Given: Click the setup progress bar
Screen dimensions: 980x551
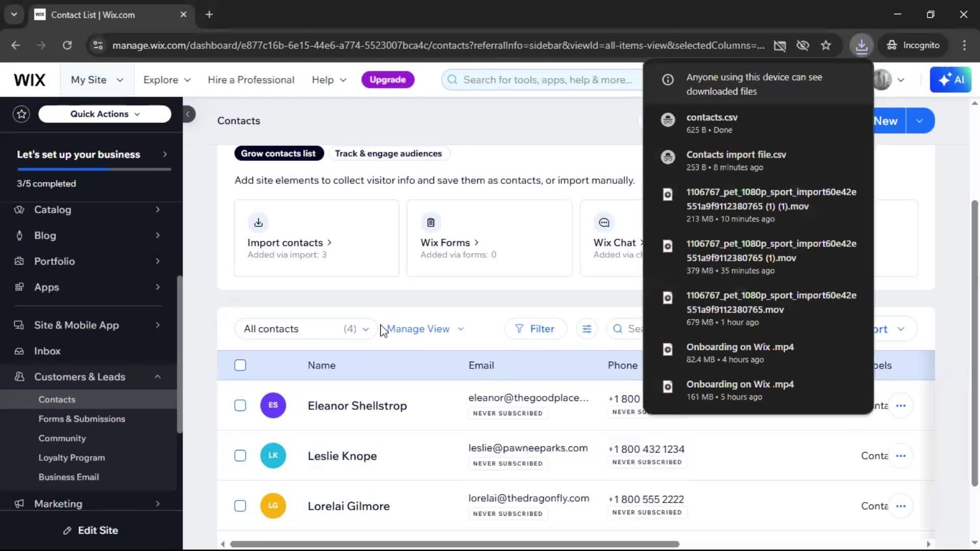Looking at the screenshot, I should [94, 169].
